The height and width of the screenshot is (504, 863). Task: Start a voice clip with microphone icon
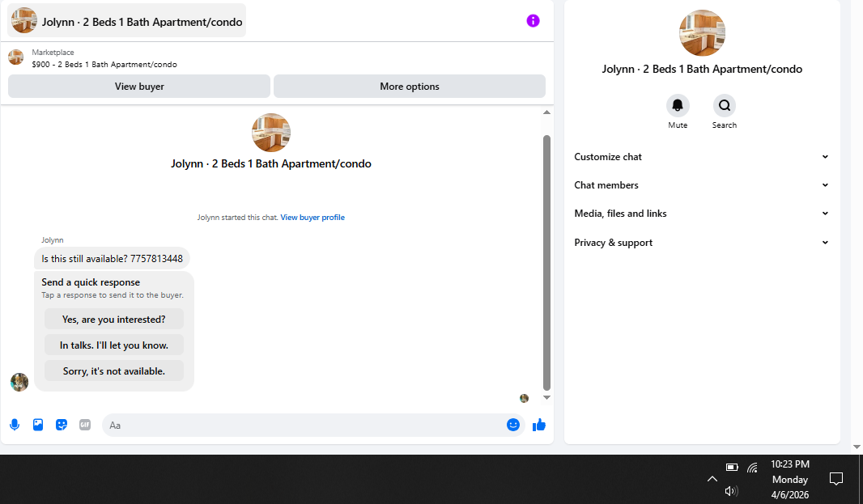pyautogui.click(x=15, y=425)
